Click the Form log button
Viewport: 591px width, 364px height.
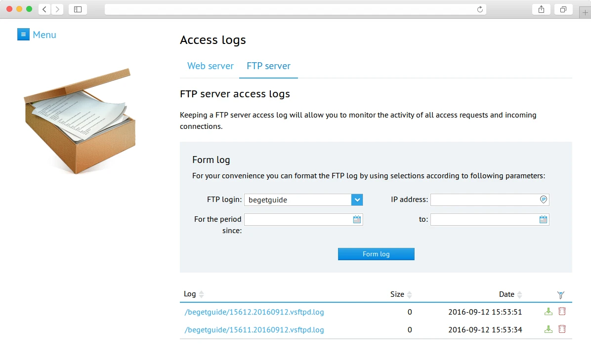click(x=376, y=254)
